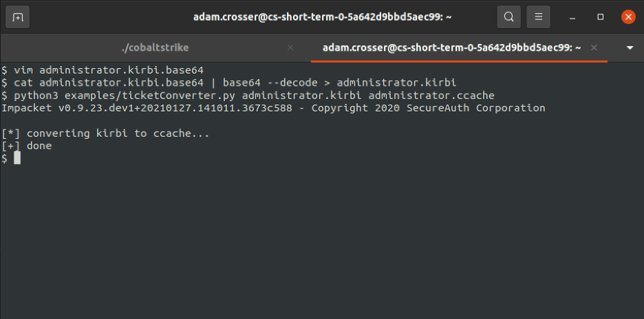The image size is (644, 319).
Task: Click the cursor at the last prompt
Action: (17, 158)
